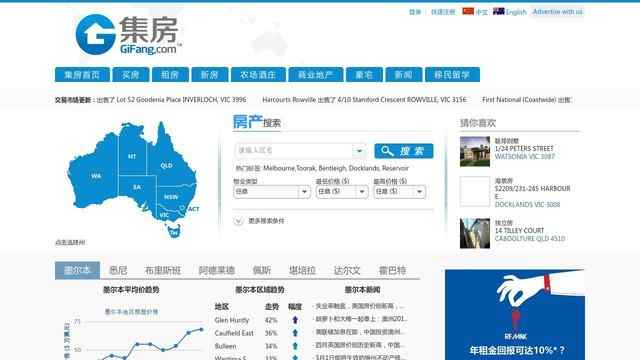Open the suburb name dropdown arrow

(359, 151)
